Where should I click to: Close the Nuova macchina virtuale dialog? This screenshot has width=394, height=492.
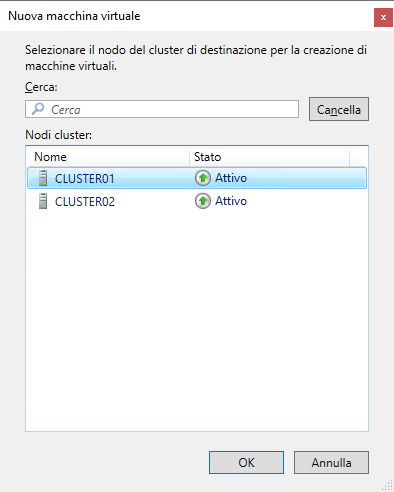383,17
